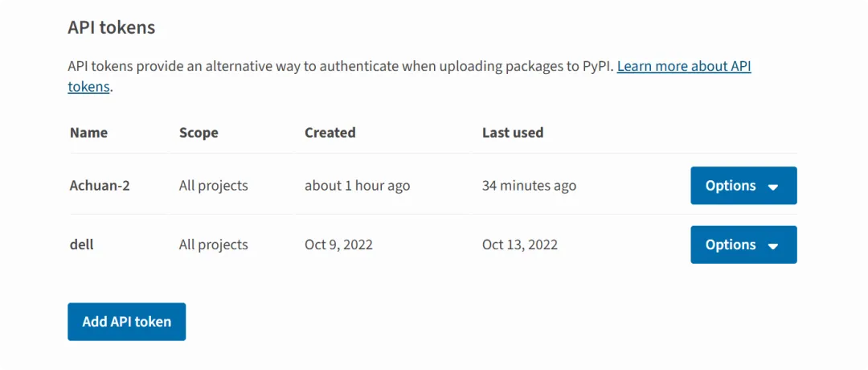Click the 'Oct 13, 2022' last used date

click(519, 245)
